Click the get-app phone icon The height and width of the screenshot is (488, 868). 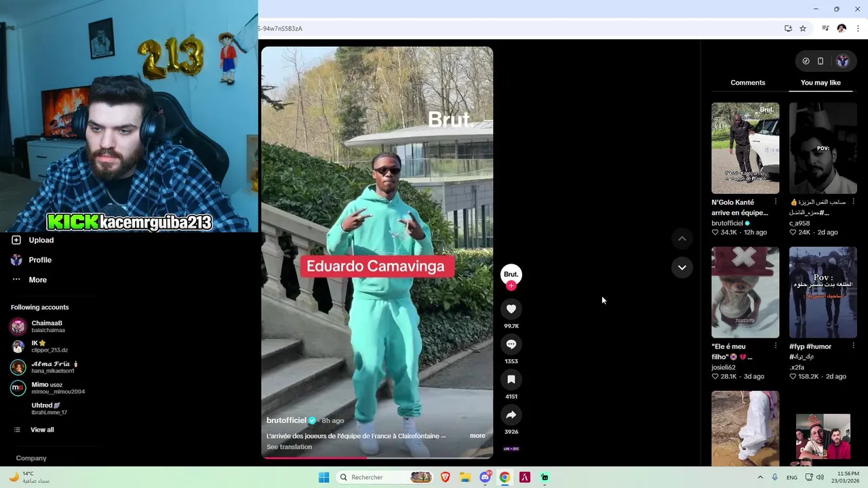click(821, 61)
